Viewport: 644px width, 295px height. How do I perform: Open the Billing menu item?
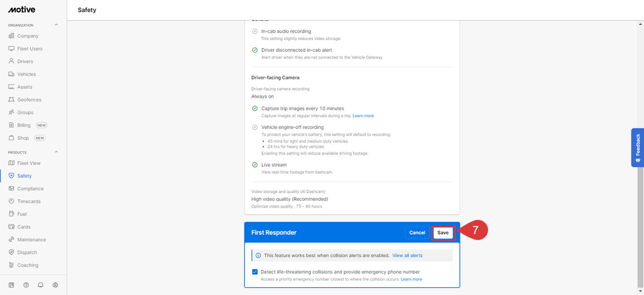[x=24, y=125]
